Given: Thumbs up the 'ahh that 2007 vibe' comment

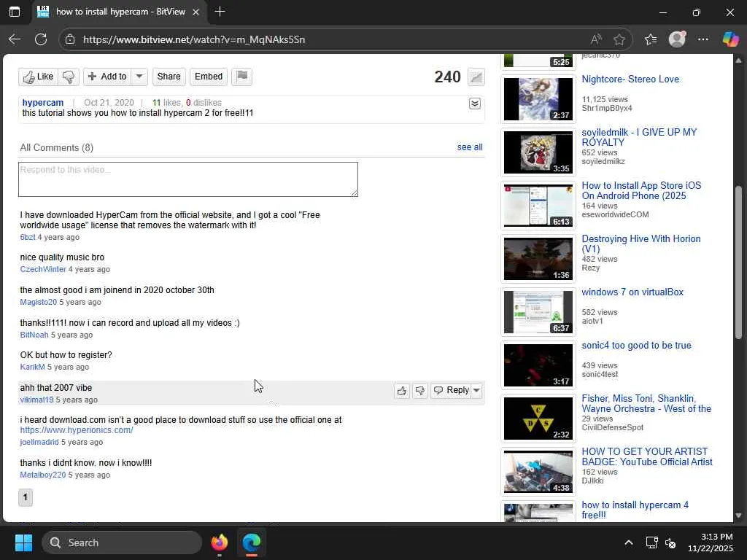Looking at the screenshot, I should (402, 391).
